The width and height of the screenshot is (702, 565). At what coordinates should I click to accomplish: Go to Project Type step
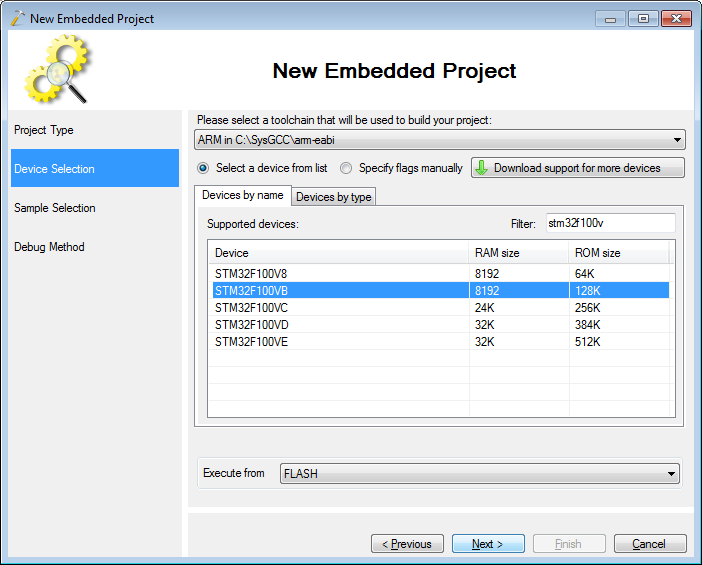point(94,130)
